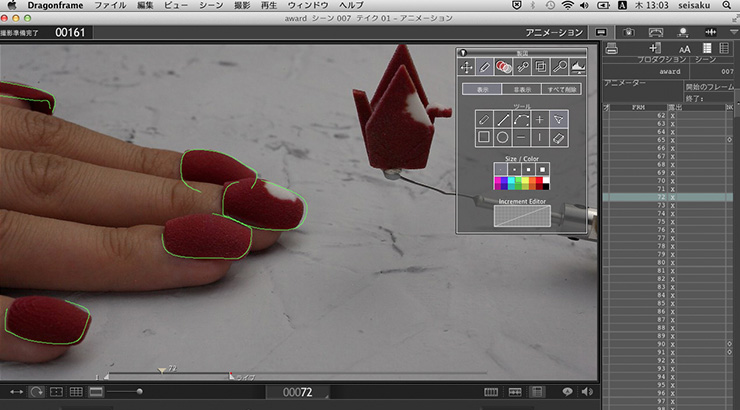Click the AA font size icon

[684, 49]
